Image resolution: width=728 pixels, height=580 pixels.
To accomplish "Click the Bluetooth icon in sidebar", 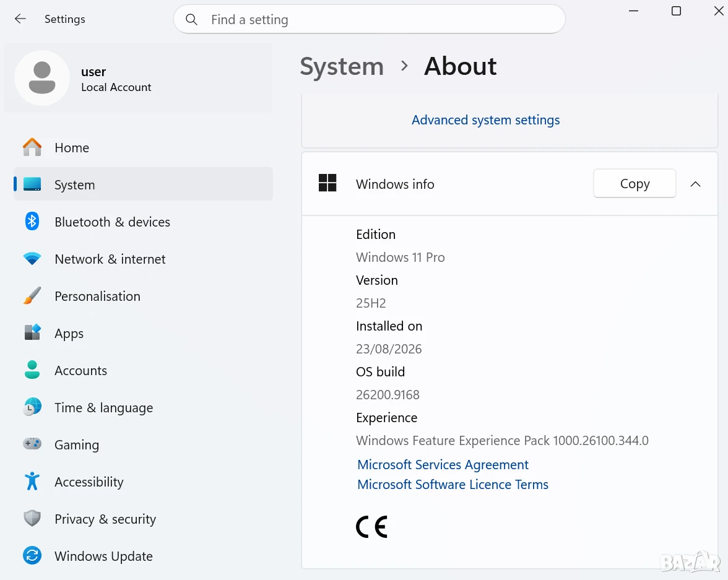I will (32, 222).
